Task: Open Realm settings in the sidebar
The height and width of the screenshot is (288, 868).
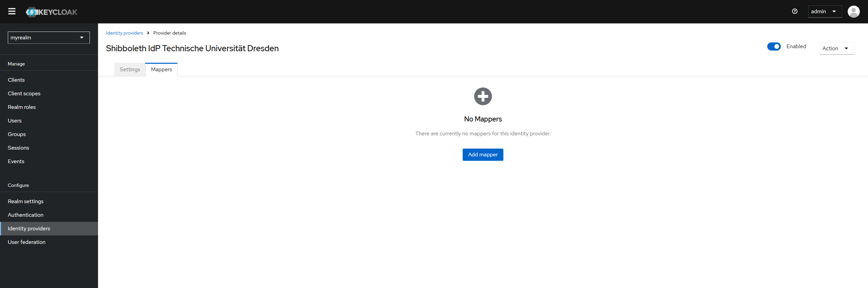Action: (25, 201)
